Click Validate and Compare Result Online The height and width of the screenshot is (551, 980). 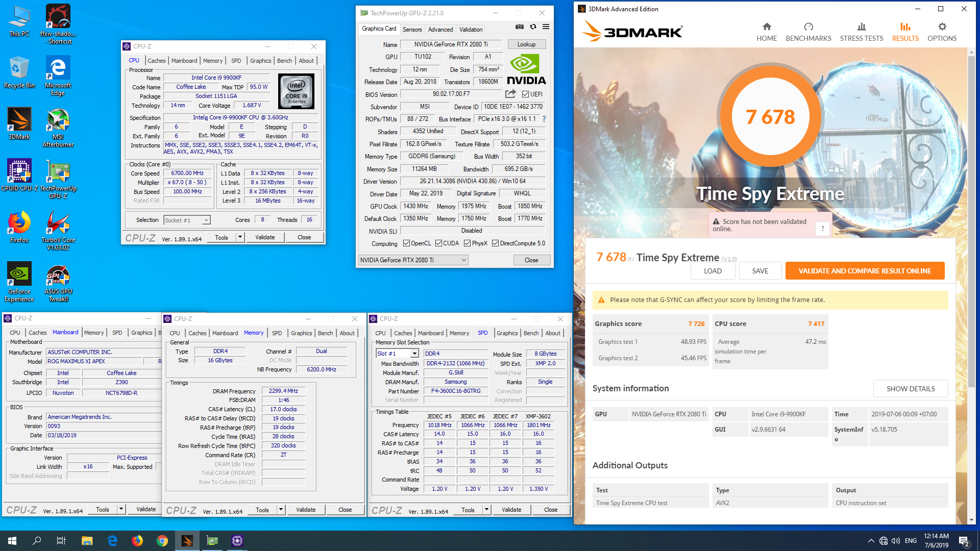(865, 271)
